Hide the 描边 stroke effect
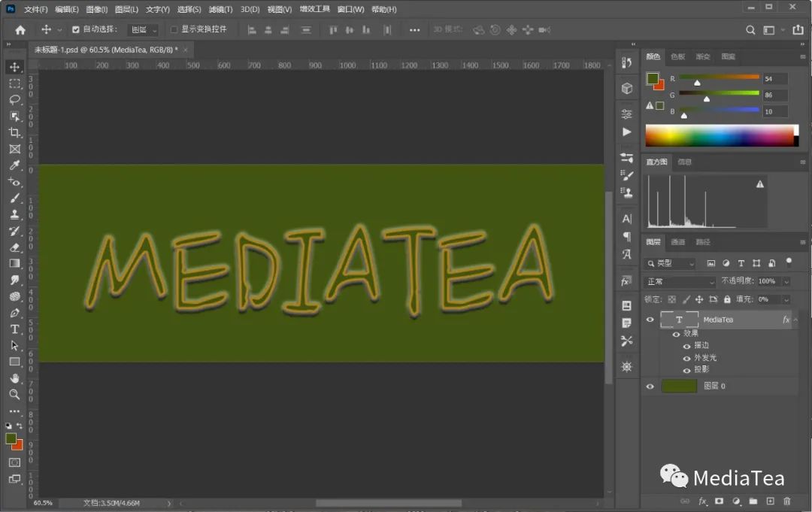Screen dimensions: 812x512 pyautogui.click(x=686, y=346)
